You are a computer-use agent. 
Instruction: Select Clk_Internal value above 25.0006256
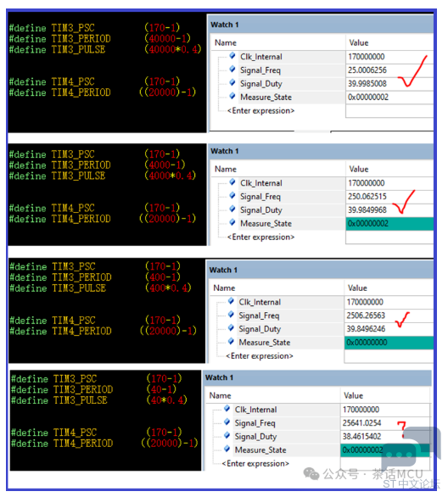(367, 57)
